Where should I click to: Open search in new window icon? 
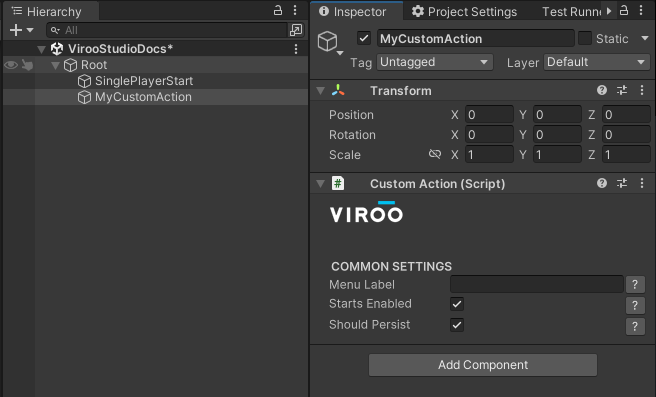(296, 30)
